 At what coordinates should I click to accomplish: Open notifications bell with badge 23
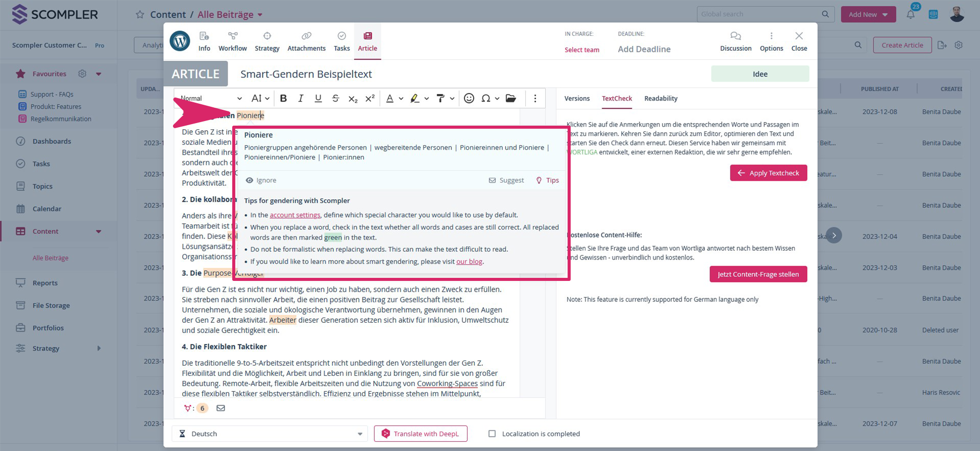(x=911, y=14)
